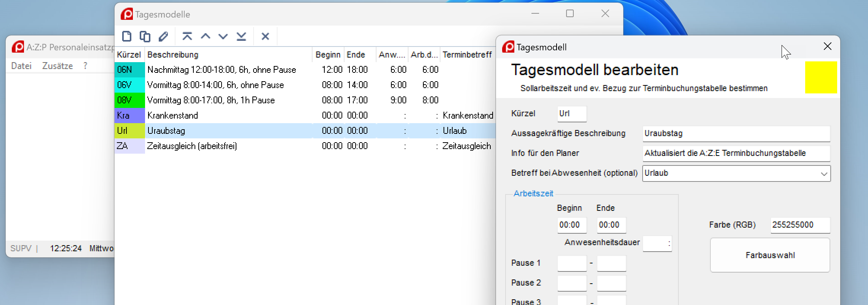Click the Farbe (RGB) value field
Image resolution: width=868 pixels, height=305 pixels.
point(800,225)
